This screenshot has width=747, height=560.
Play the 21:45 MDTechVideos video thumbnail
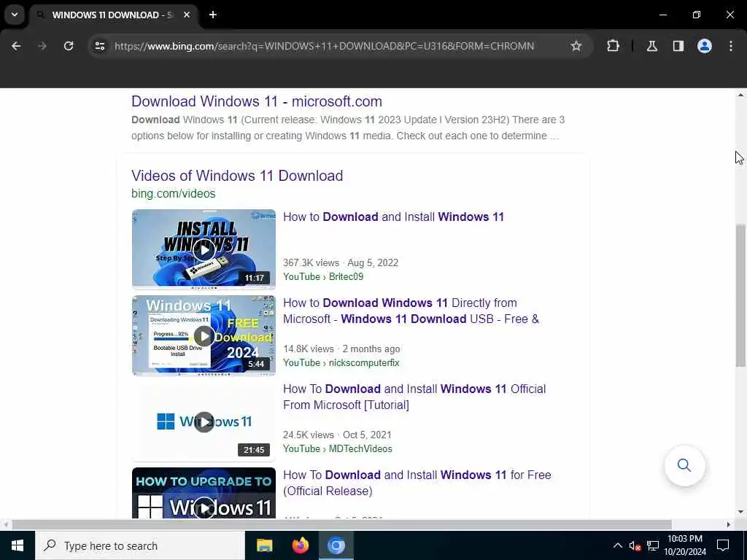point(204,422)
